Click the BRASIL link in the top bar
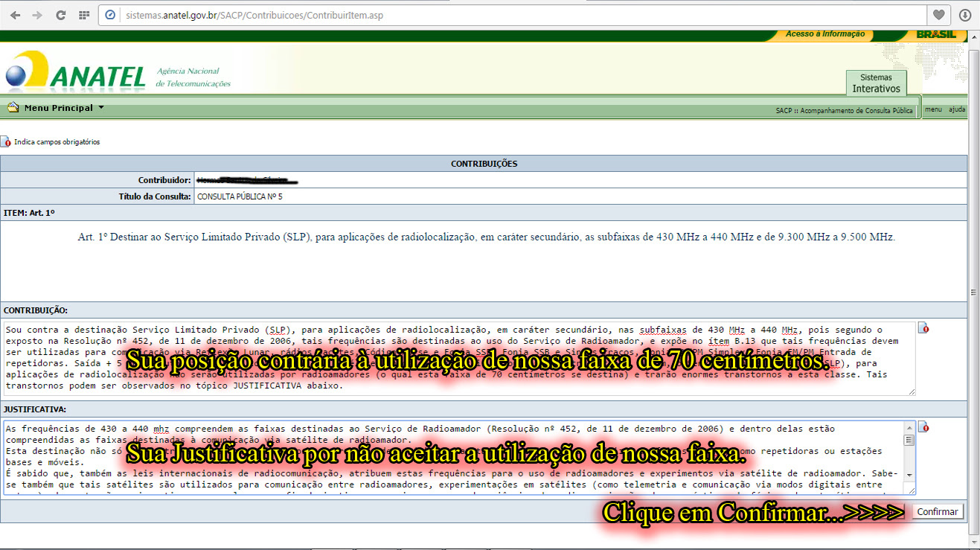Image resolution: width=980 pixels, height=550 pixels. click(x=936, y=34)
